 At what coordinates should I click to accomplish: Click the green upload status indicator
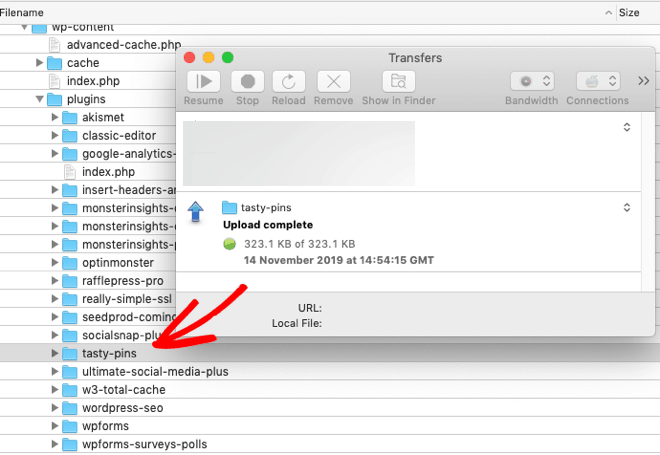coord(229,244)
